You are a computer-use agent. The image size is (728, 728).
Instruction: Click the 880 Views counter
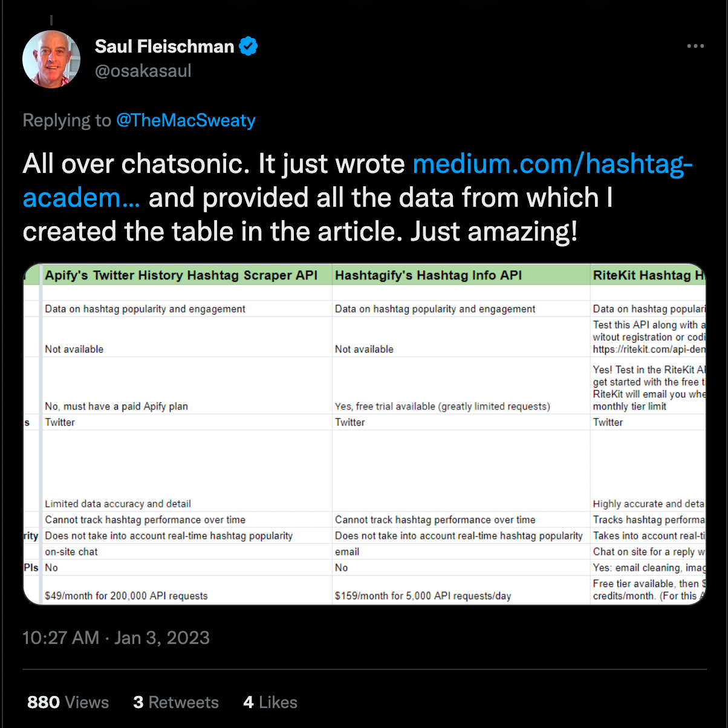tap(67, 702)
